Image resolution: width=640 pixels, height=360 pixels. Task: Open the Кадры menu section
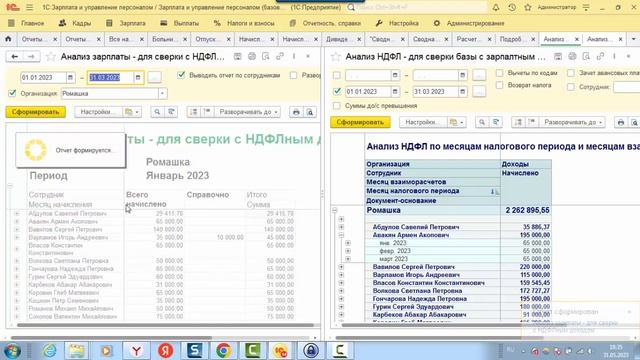pyautogui.click(x=75, y=23)
